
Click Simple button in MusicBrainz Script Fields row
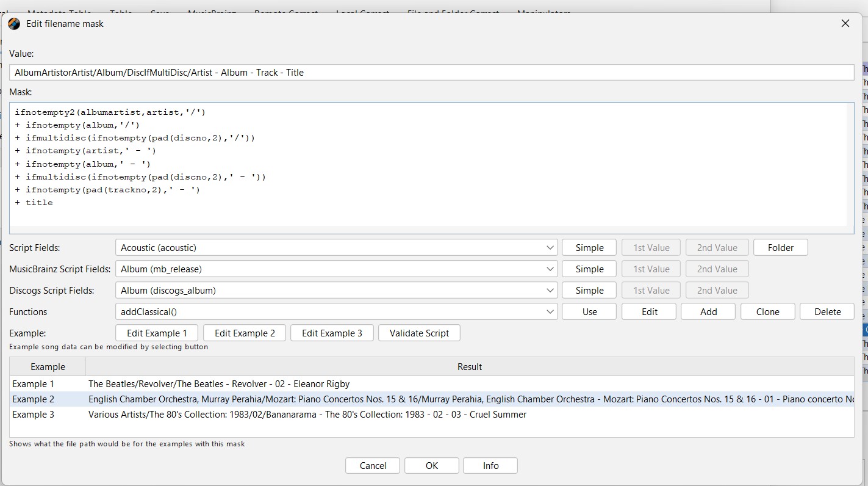[x=589, y=269]
